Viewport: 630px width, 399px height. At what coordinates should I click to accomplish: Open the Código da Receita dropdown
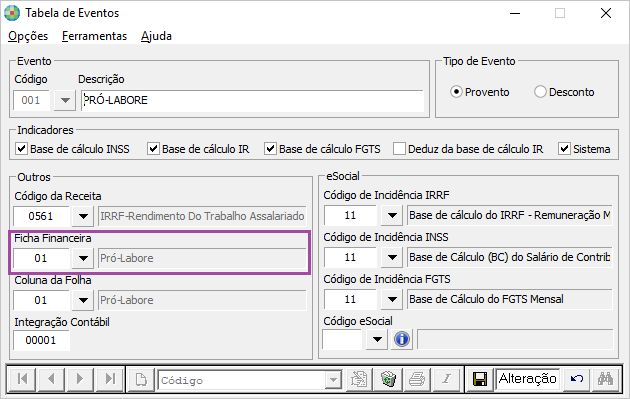pos(83,216)
